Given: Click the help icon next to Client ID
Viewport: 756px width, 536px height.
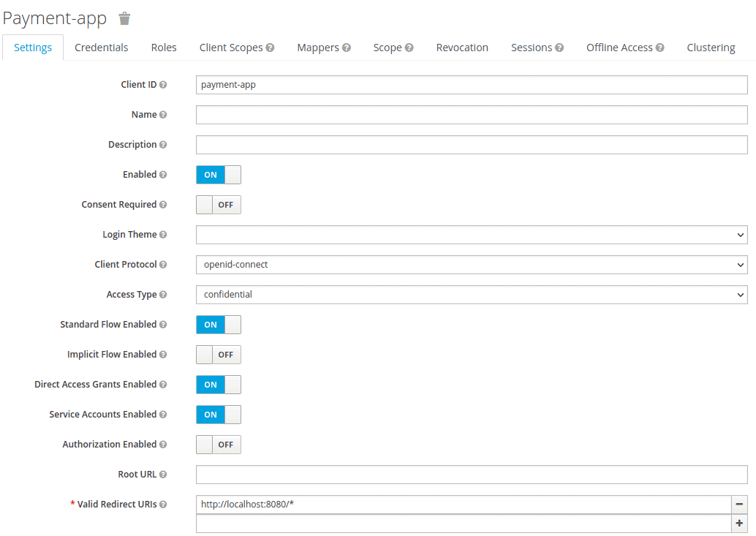Looking at the screenshot, I should [x=163, y=85].
